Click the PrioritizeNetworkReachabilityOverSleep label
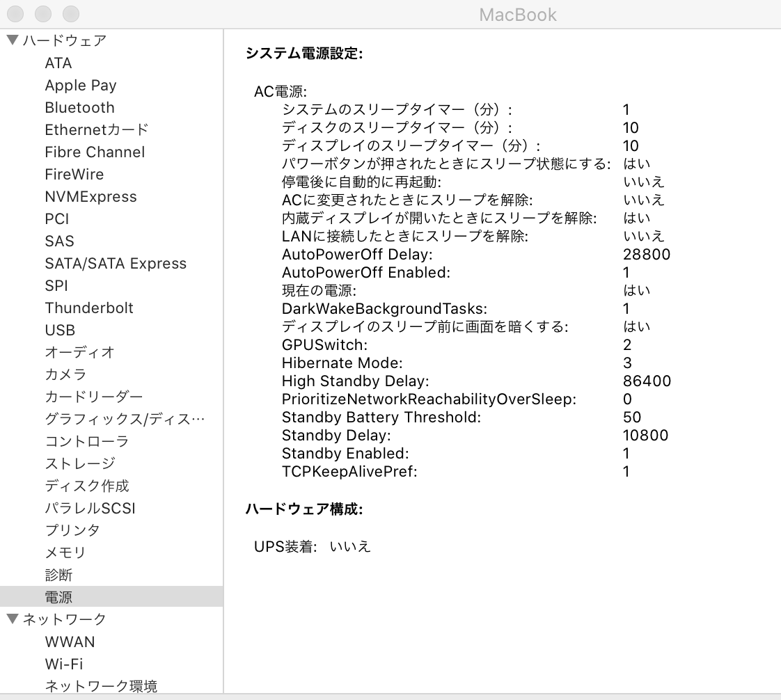Image resolution: width=781 pixels, height=700 pixels. [429, 399]
